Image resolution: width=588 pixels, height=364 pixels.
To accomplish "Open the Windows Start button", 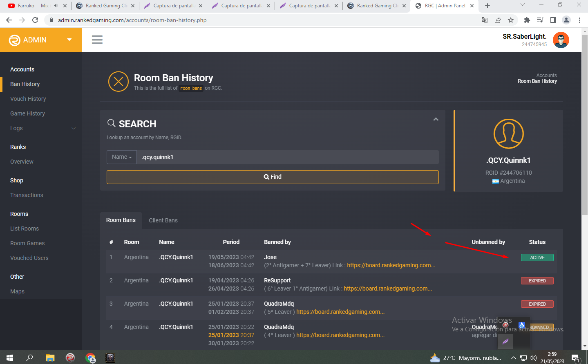I will point(10,358).
